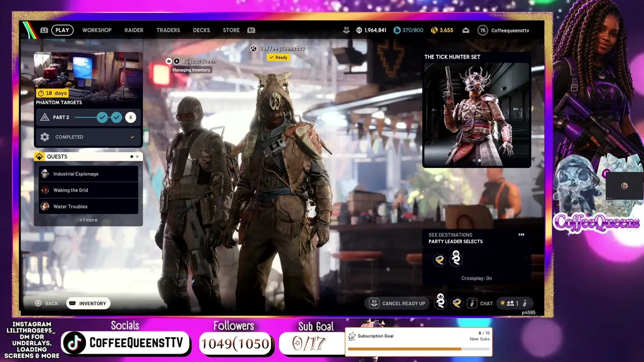Viewport: 644px width, 362px height.
Task: Click the controller button icon beside CHAT
Action: click(x=472, y=303)
